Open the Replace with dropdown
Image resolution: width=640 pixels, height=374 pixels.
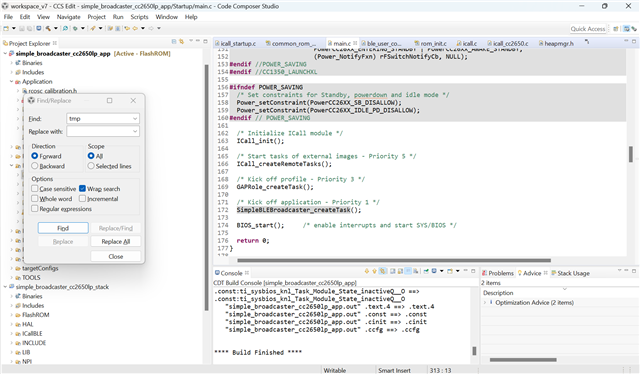(x=135, y=131)
